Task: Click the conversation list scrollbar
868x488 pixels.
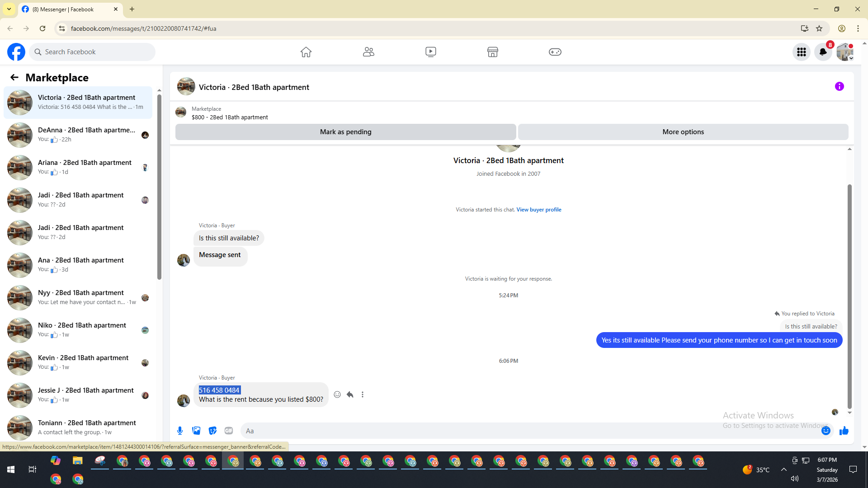Action: coord(159,188)
